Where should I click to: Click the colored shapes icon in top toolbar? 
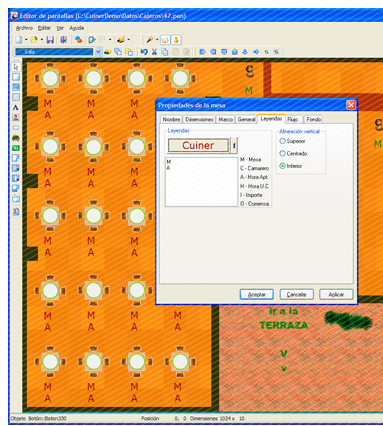pos(78,40)
